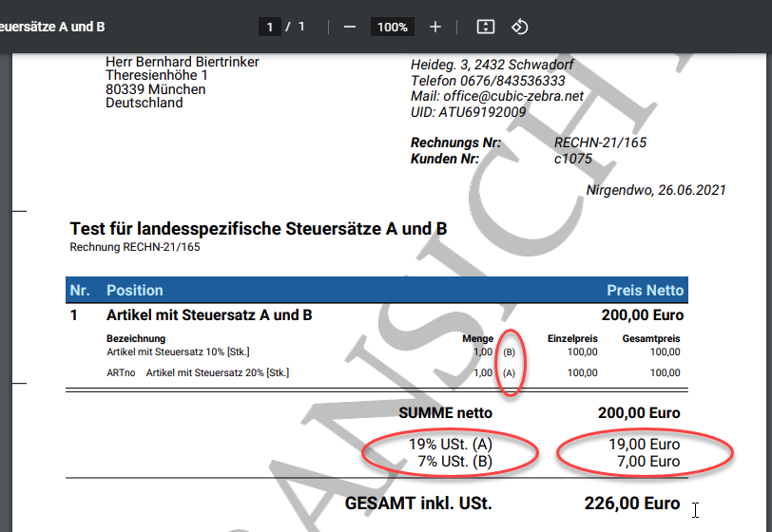772x532 pixels.
Task: Click the PDF title in toolbar
Action: tap(52, 27)
